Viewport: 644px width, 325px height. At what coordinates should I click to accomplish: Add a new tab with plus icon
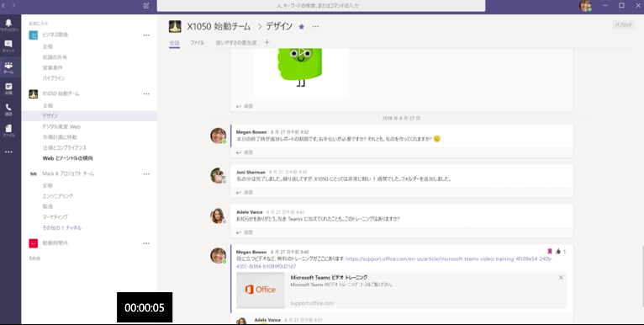click(267, 42)
